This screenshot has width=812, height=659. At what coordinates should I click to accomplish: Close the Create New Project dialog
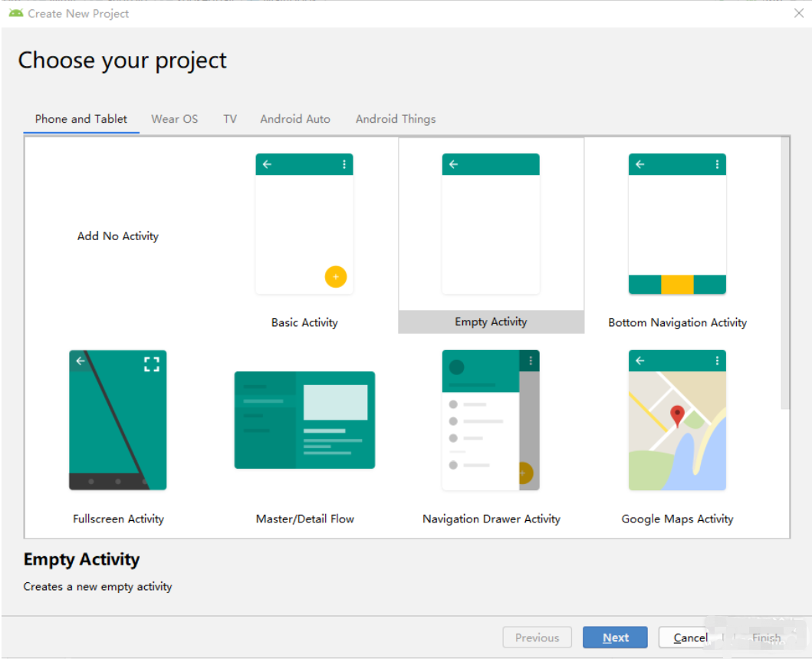(x=799, y=13)
